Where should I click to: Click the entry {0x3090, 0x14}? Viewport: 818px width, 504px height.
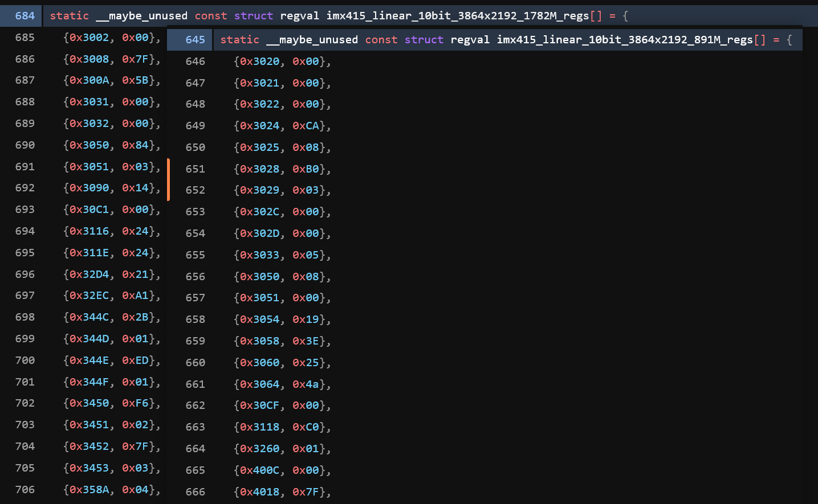112,188
